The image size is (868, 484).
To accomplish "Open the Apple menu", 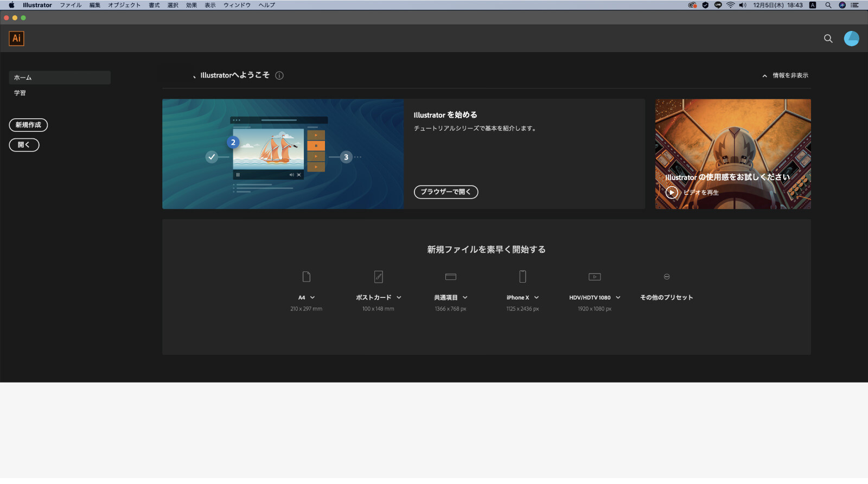I will [11, 5].
